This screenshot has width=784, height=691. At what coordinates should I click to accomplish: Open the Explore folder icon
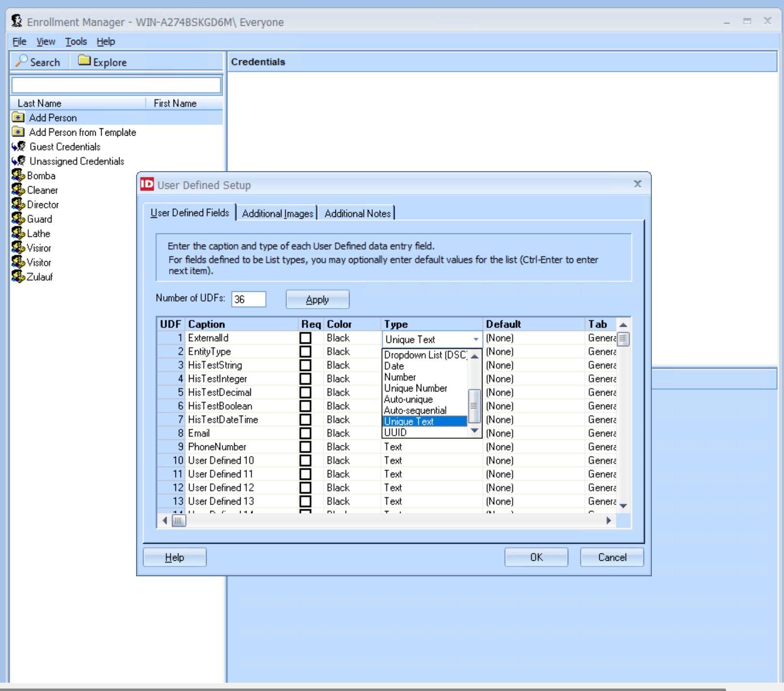point(85,61)
